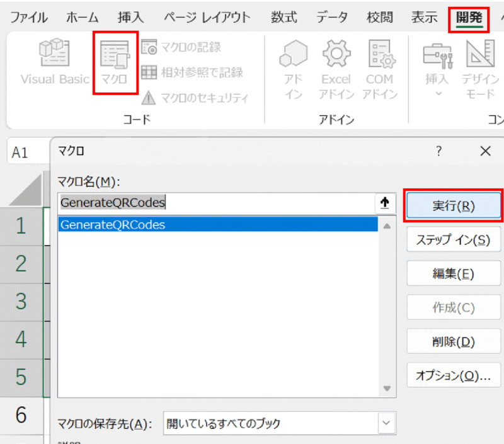Click the dialog help question mark
This screenshot has height=444, width=504.
[x=438, y=151]
